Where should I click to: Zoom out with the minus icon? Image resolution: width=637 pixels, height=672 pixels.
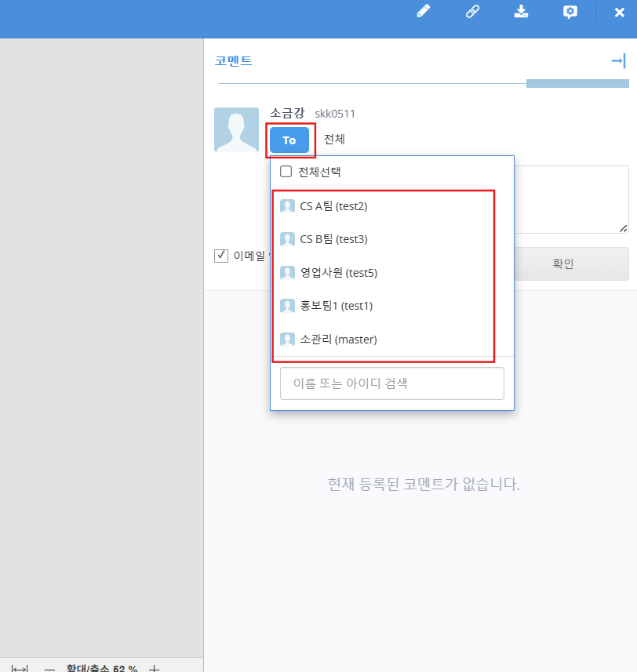point(49,668)
